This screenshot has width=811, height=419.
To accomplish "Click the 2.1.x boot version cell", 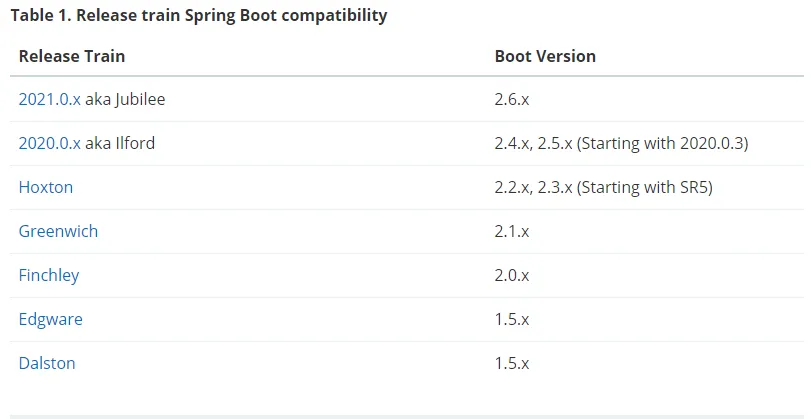I will click(512, 231).
